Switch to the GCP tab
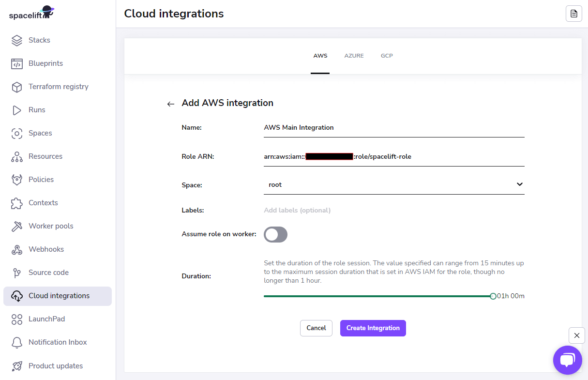 point(387,56)
